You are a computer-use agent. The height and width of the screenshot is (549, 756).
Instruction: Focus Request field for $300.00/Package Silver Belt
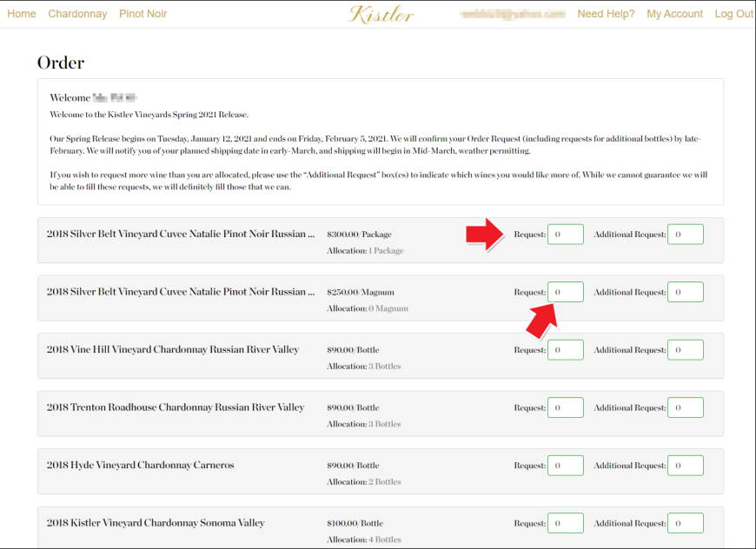click(566, 235)
